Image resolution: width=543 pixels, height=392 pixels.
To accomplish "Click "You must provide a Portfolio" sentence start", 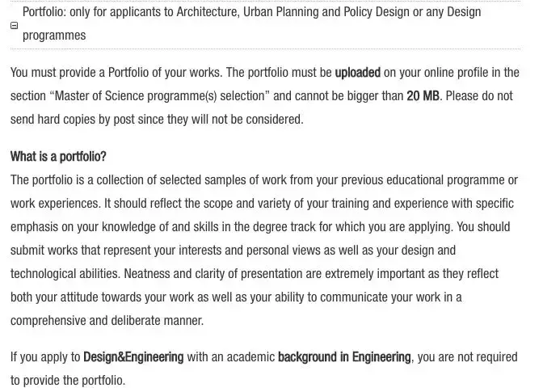I will click(x=81, y=73).
